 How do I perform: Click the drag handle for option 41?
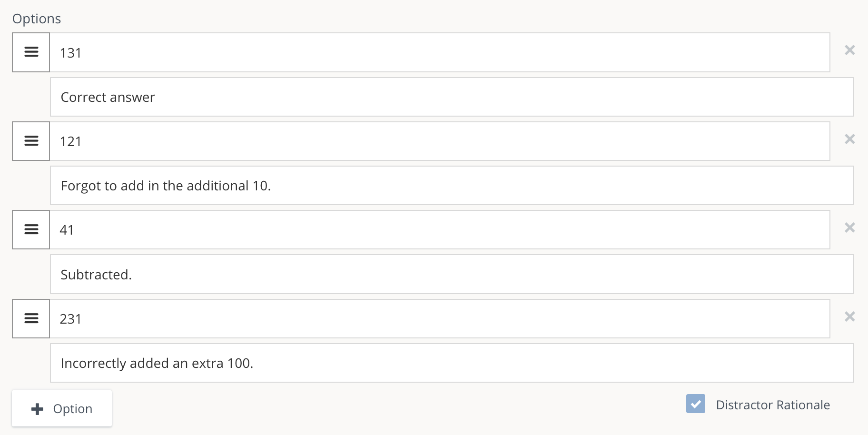30,229
